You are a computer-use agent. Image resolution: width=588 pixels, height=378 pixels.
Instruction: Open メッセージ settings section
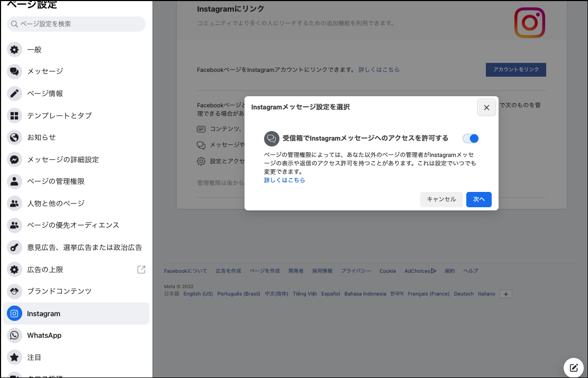[76, 71]
